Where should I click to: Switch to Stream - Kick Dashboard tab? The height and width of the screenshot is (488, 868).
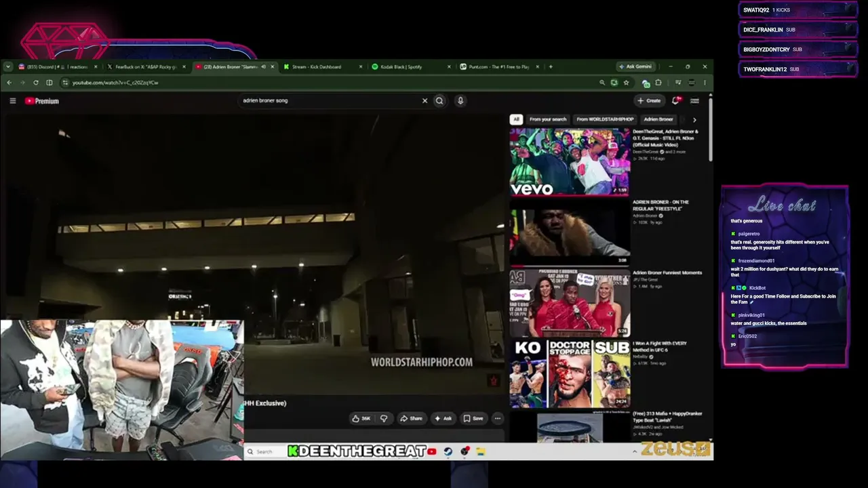point(321,66)
